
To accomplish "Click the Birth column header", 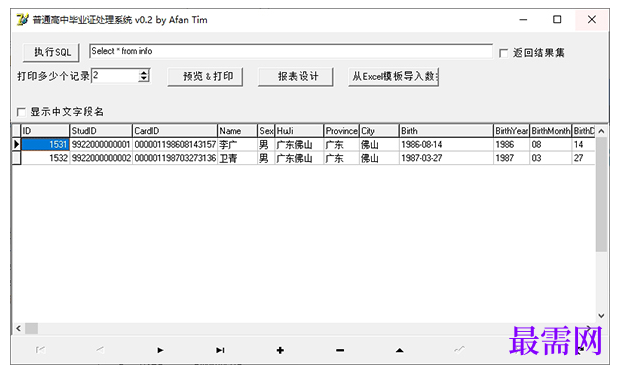I will pyautogui.click(x=446, y=131).
